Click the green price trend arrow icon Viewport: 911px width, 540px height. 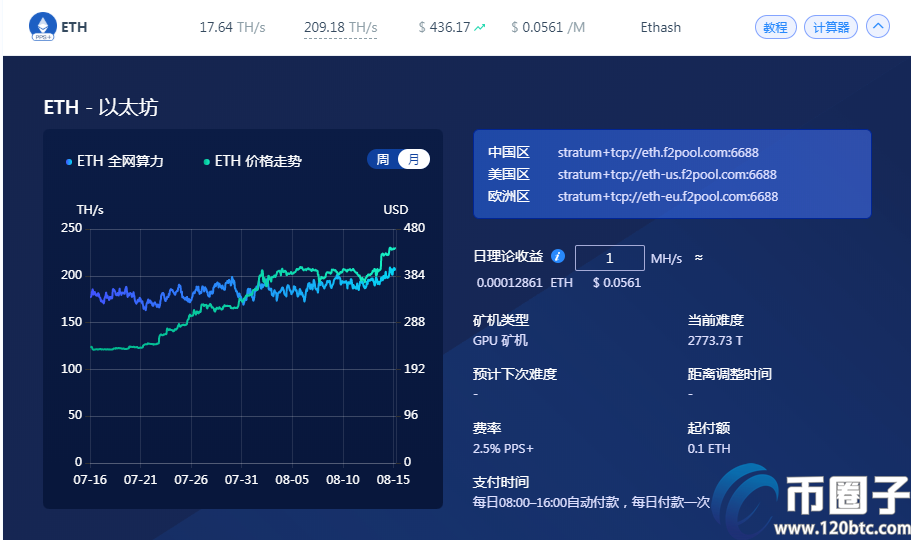point(480,27)
